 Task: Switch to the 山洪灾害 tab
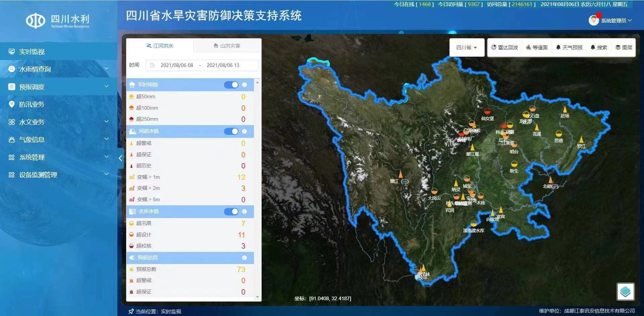pos(227,46)
